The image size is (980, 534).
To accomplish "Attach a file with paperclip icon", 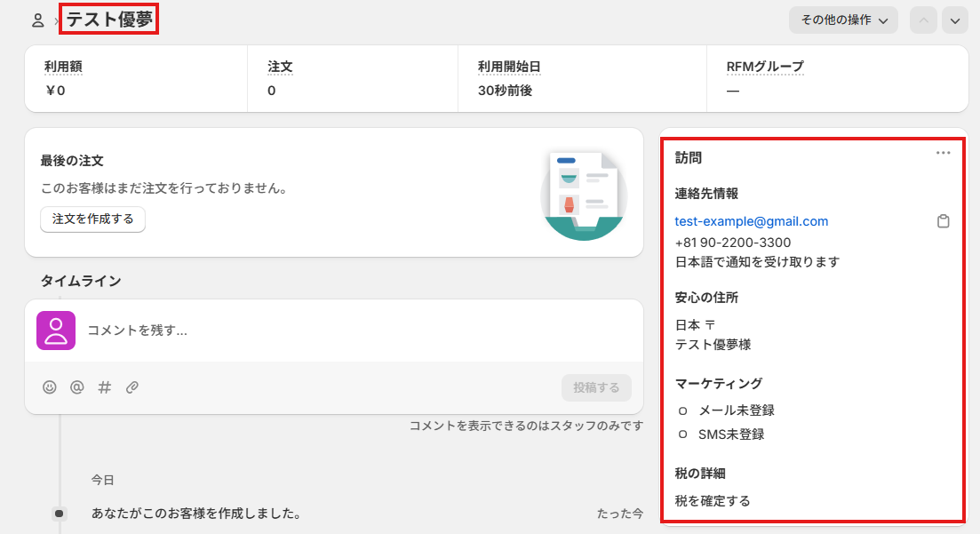I will 131,387.
